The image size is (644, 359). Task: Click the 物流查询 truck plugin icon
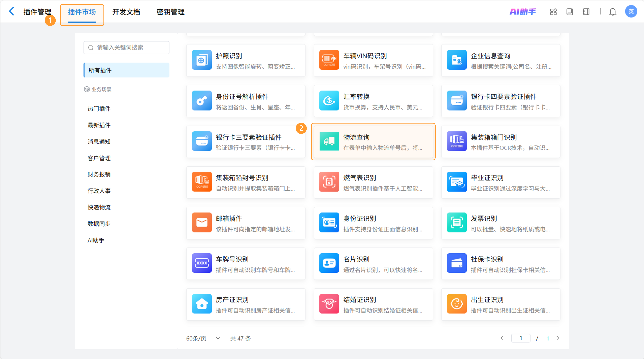329,141
